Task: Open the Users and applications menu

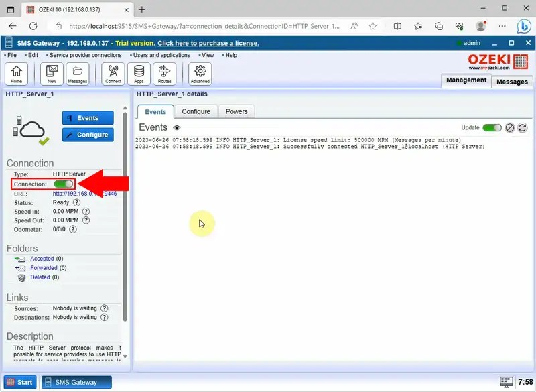Action: pyautogui.click(x=161, y=55)
